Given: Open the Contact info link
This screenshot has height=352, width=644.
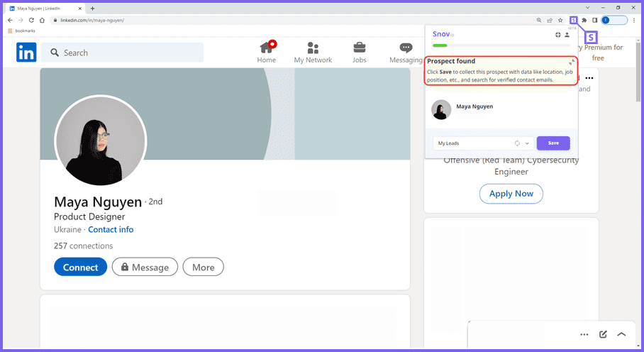Looking at the screenshot, I should click(x=111, y=229).
